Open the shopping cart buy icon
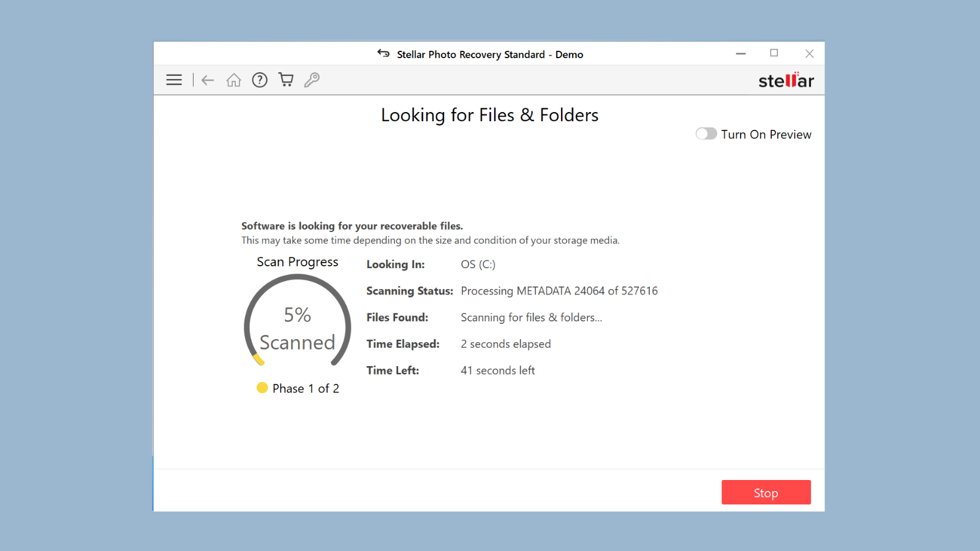This screenshot has width=980, height=551. 285,80
